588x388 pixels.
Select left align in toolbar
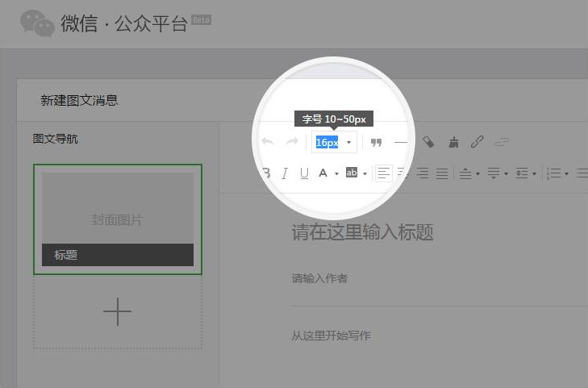coord(384,173)
